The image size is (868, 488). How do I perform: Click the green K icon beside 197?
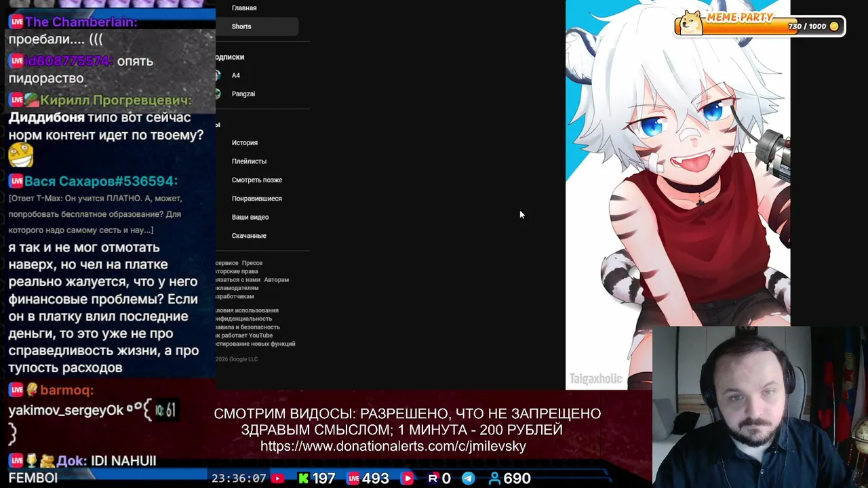[303, 479]
